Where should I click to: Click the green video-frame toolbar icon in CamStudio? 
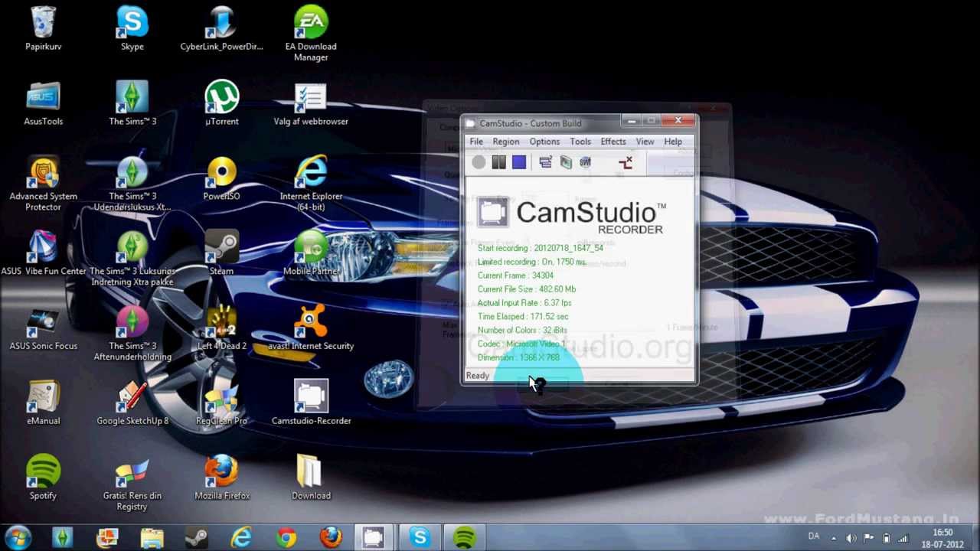click(x=566, y=162)
